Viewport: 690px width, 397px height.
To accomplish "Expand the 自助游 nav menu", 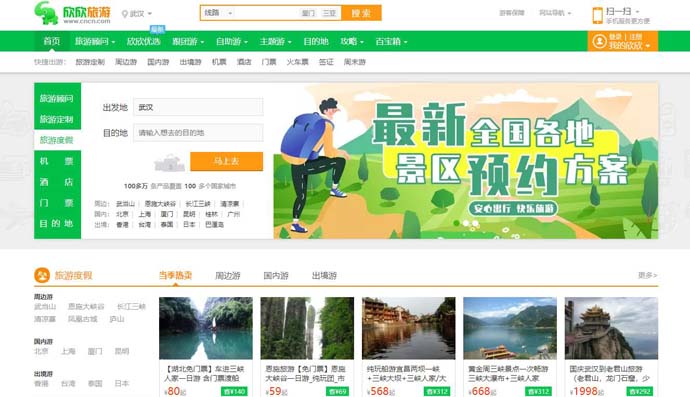I will [x=231, y=41].
